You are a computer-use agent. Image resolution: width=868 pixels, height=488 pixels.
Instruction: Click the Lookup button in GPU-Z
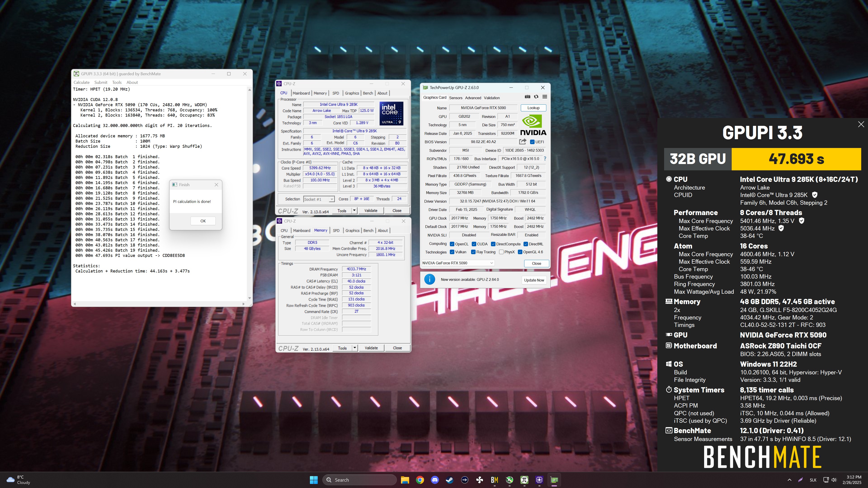click(533, 108)
